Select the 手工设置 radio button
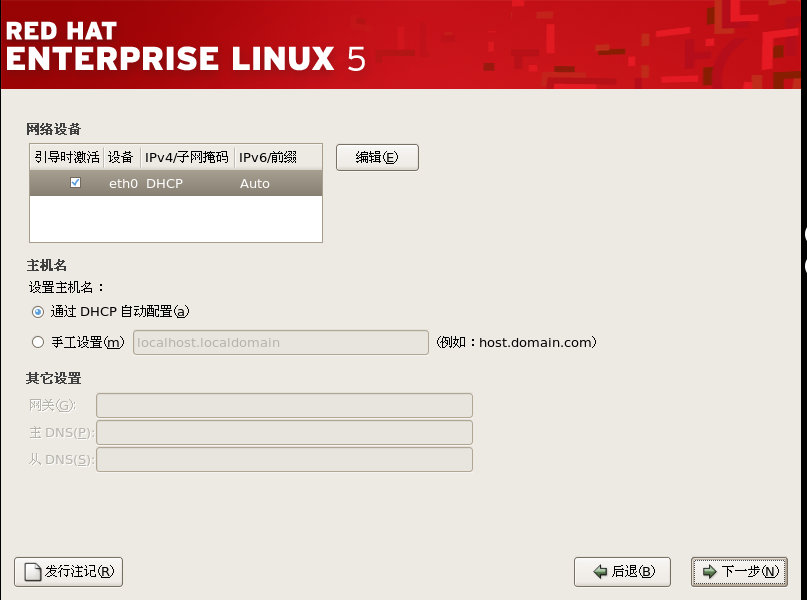 click(x=38, y=342)
